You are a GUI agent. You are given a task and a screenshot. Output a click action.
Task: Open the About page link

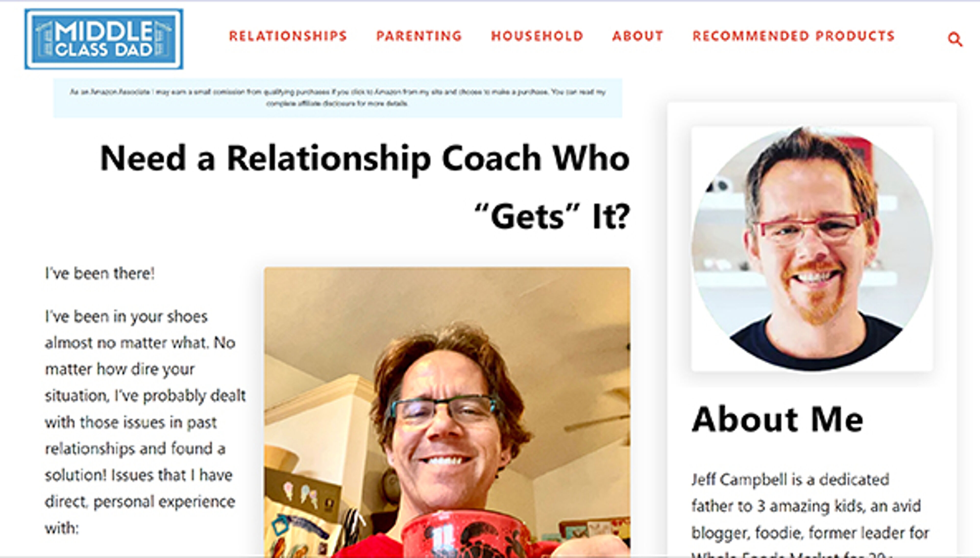638,36
